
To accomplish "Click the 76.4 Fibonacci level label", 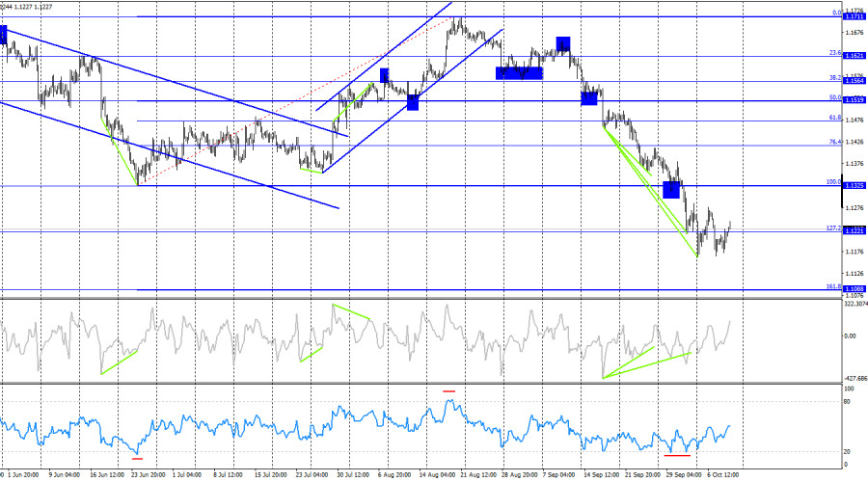I will (835, 143).
